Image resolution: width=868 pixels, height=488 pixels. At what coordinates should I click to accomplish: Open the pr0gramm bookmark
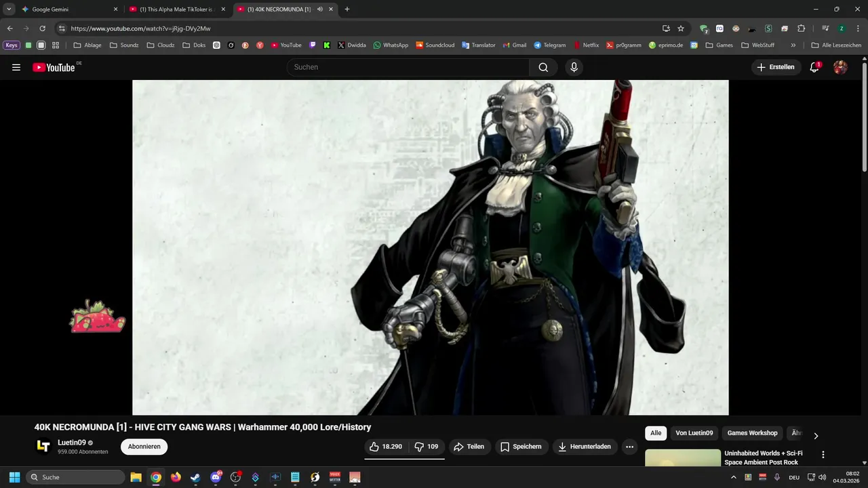(624, 45)
